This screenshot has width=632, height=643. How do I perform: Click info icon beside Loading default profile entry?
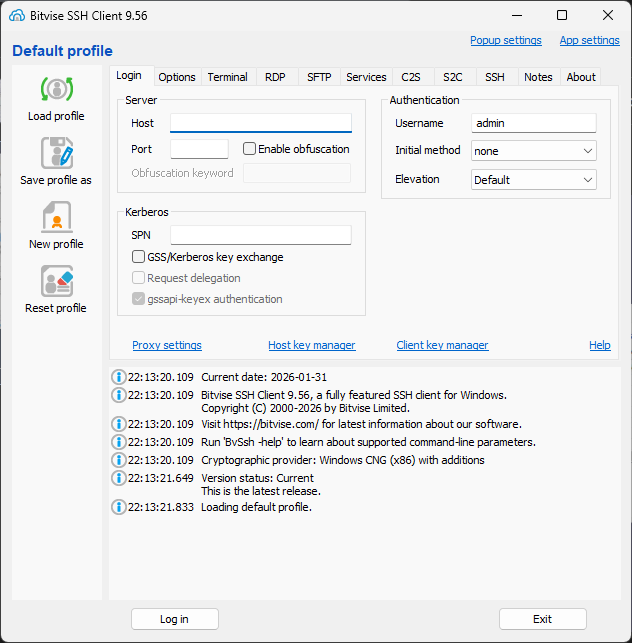click(x=119, y=507)
